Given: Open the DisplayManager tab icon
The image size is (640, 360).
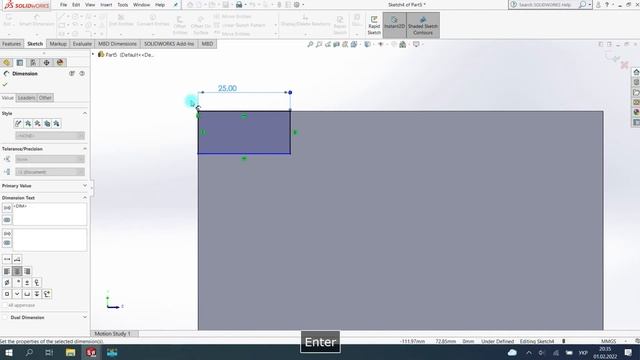Looking at the screenshot, I should point(60,62).
